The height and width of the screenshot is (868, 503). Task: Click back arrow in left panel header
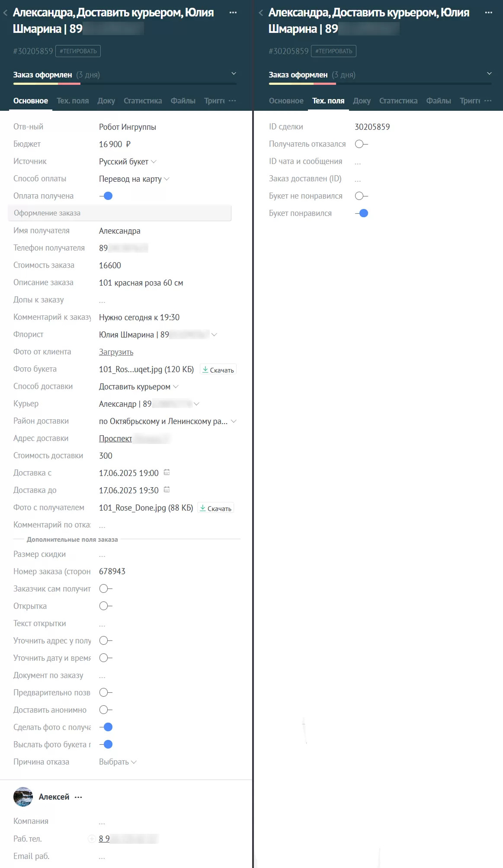tap(5, 13)
